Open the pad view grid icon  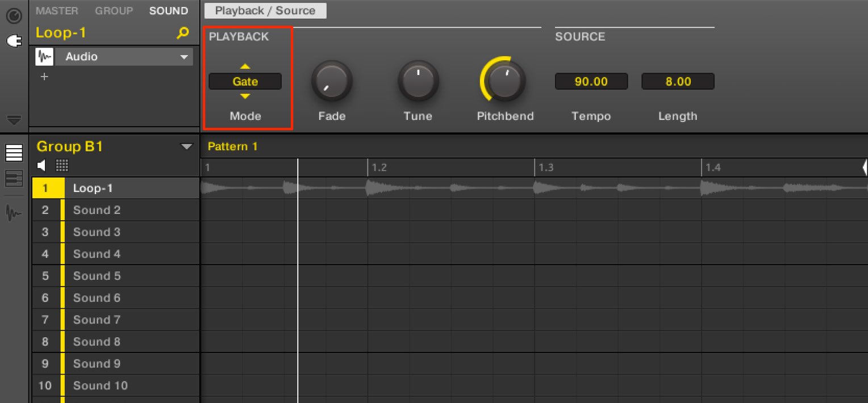62,165
